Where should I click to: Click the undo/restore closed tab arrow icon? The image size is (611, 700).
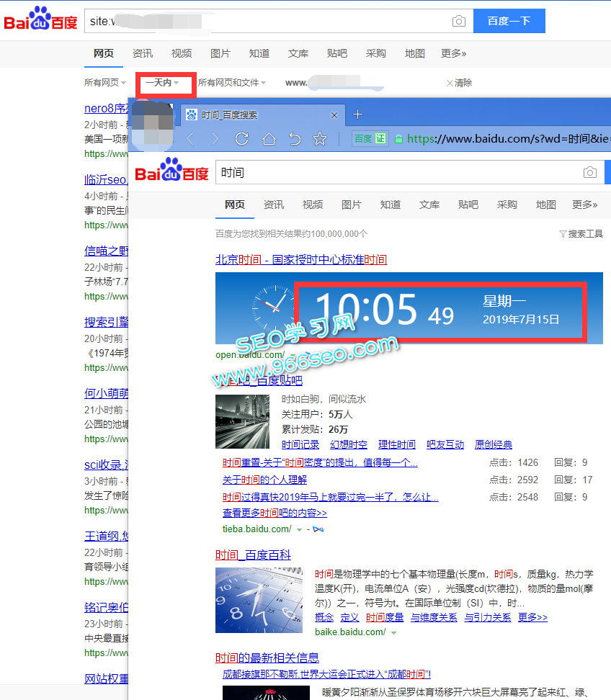[x=295, y=139]
